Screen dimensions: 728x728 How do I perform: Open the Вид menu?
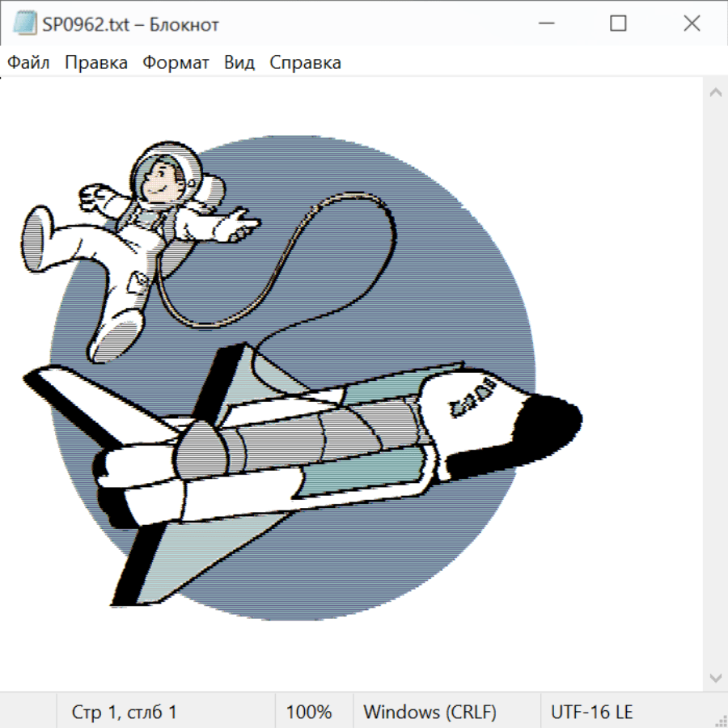239,63
